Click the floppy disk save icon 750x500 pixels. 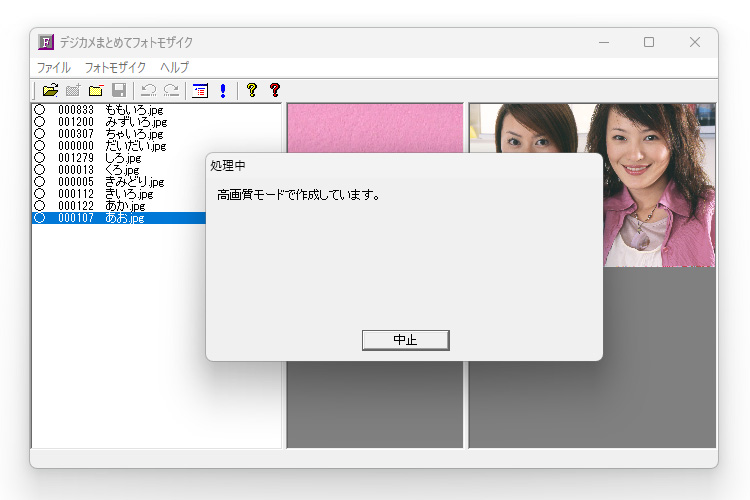click(x=119, y=91)
